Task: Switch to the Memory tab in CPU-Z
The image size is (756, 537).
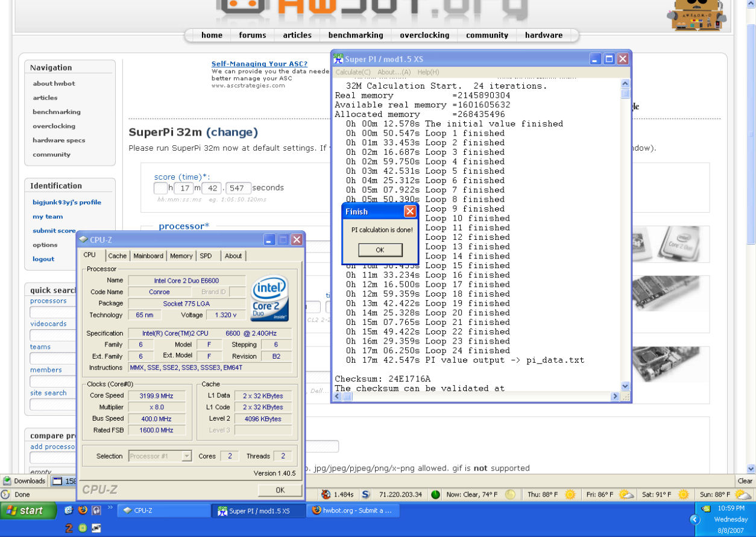Action: click(x=181, y=256)
